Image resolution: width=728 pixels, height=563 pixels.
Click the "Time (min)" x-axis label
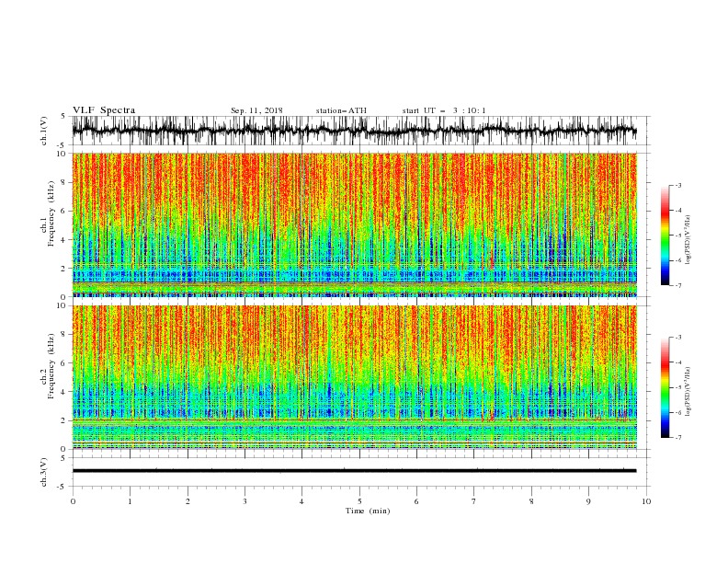[x=368, y=511]
